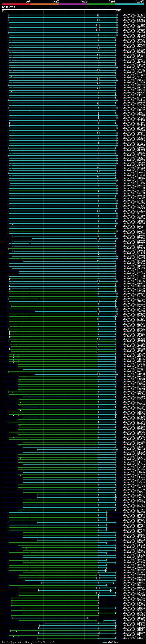Click the cyan ~100% identity legend bar

tap(130, 4)
